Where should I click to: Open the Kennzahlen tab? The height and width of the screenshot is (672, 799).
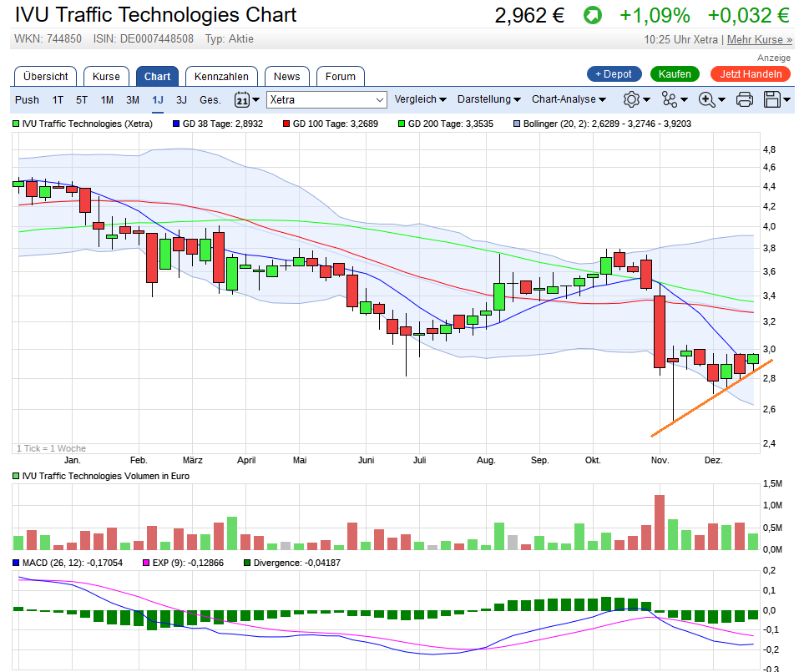point(221,77)
